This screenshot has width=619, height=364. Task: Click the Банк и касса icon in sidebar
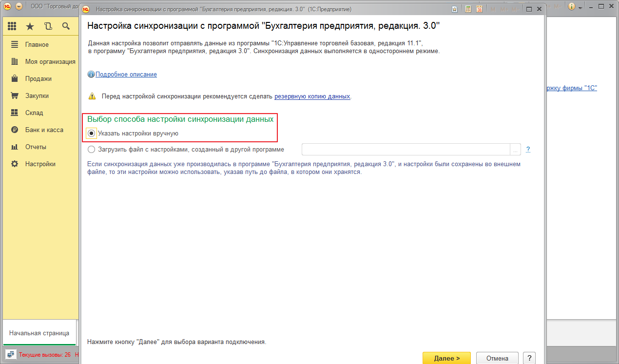[15, 130]
